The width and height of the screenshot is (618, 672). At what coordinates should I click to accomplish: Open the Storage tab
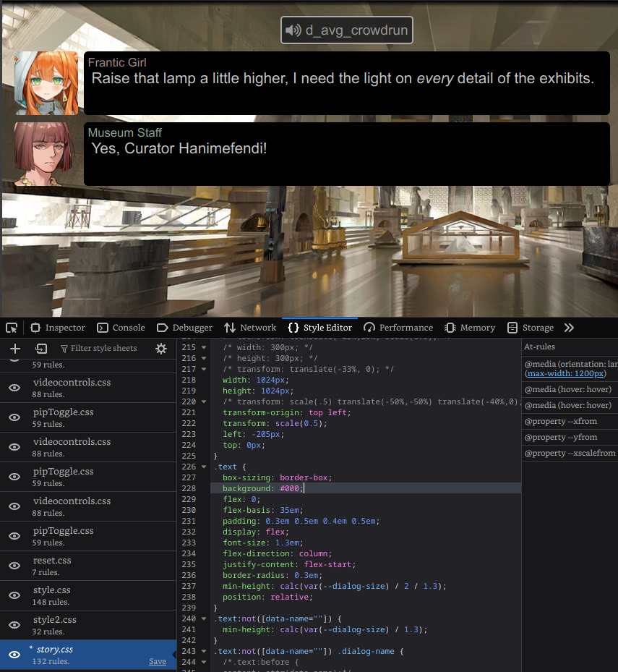tap(531, 328)
